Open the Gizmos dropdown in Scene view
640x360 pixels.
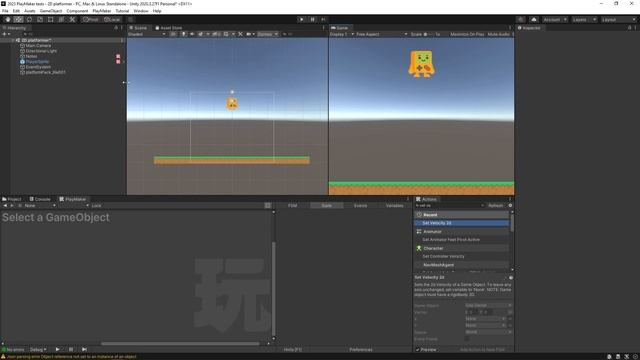(267, 34)
